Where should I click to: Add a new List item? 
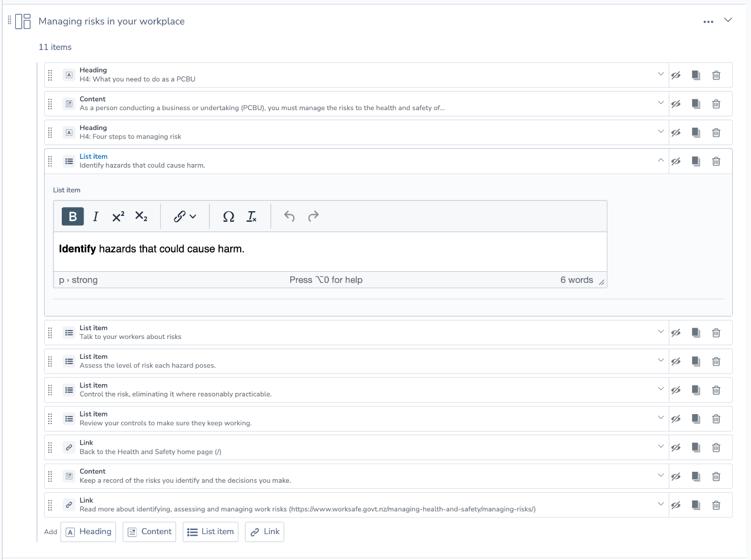point(211,532)
